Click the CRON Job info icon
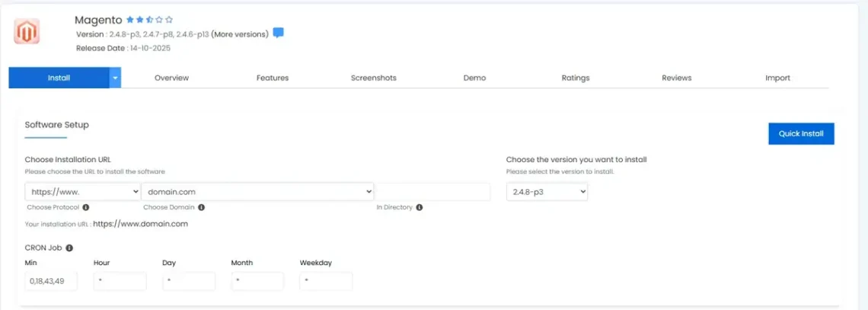This screenshot has height=310, width=868. point(69,248)
